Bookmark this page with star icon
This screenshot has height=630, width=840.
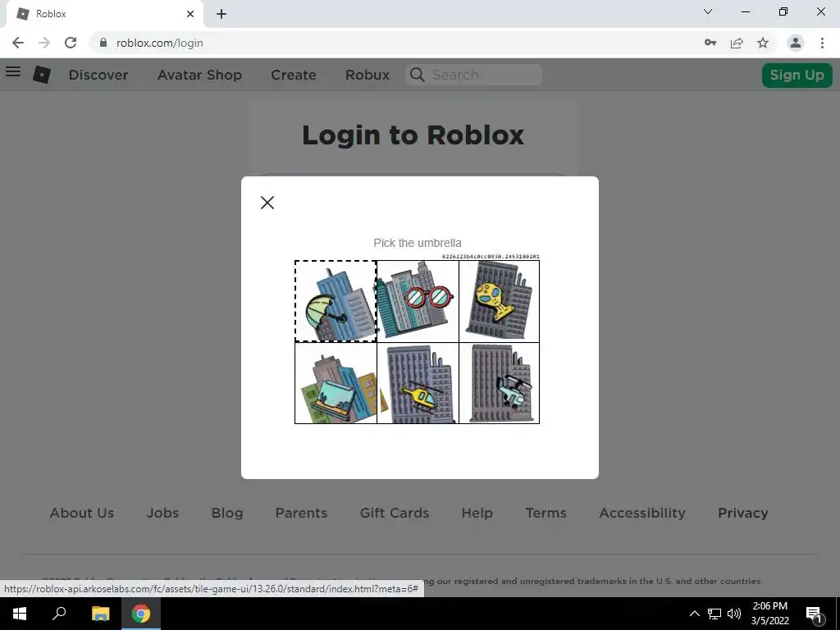763,43
